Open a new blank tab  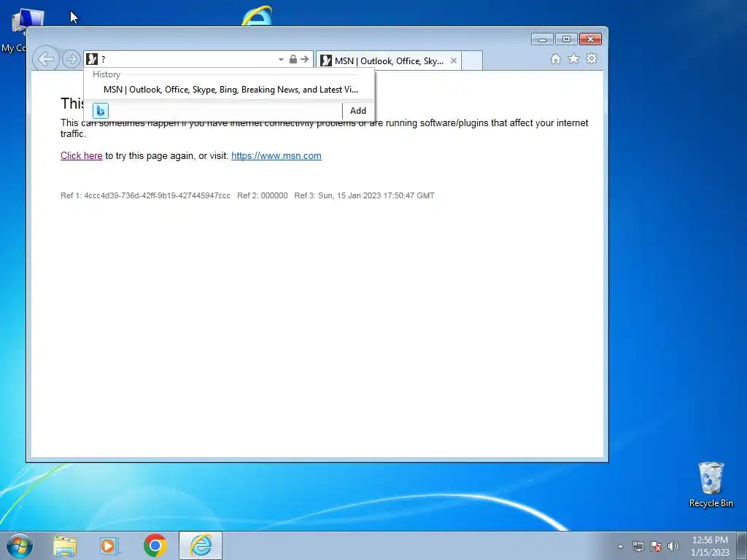[472, 61]
